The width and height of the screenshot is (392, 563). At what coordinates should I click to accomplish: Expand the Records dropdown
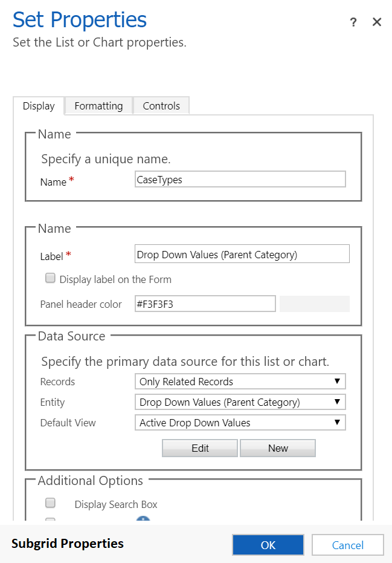pos(240,382)
